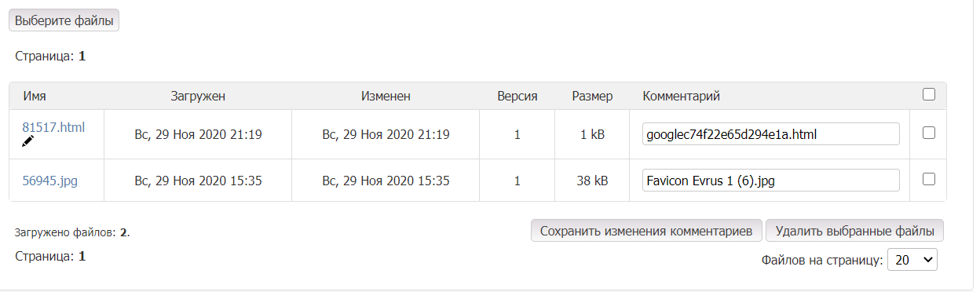980x303 pixels.
Task: Select the checkbox for the 56945.jpg file
Action: click(929, 179)
